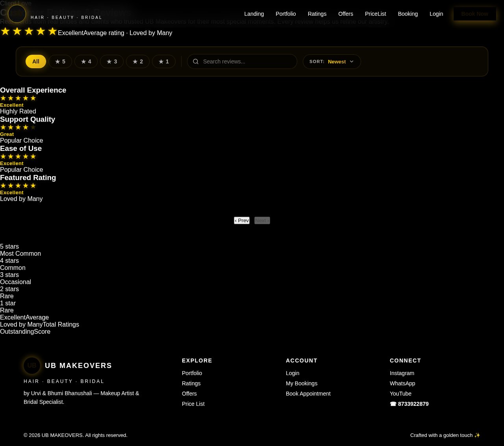The height and width of the screenshot is (446, 504).
Task: Open PriceList in the top navigation
Action: click(376, 14)
